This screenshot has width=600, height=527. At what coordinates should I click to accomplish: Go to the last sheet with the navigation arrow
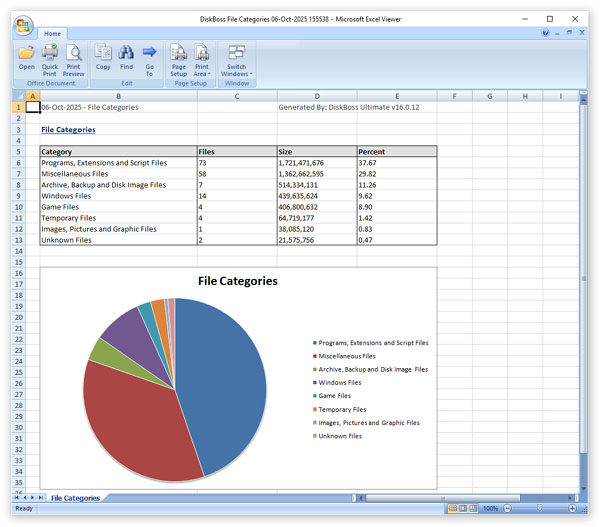[x=41, y=498]
